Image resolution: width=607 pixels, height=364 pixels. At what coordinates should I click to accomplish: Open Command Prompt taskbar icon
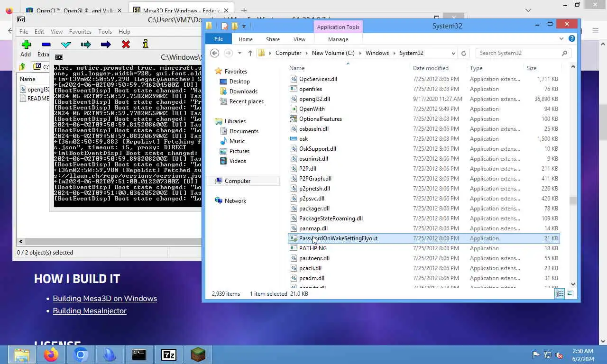tap(139, 355)
